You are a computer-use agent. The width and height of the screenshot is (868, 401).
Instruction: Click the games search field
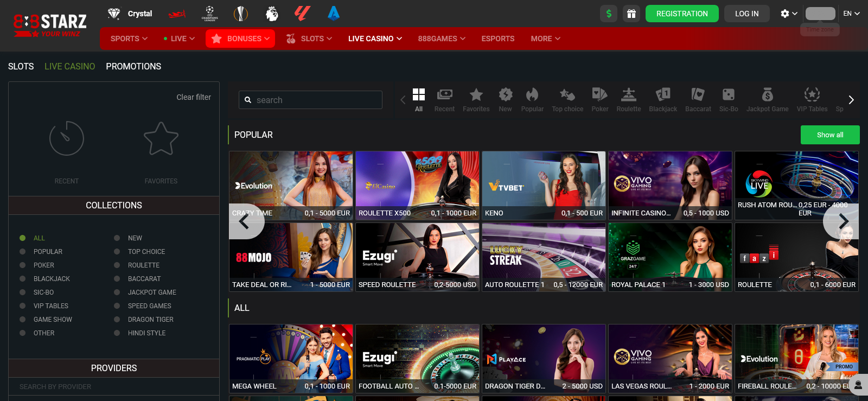click(x=310, y=100)
